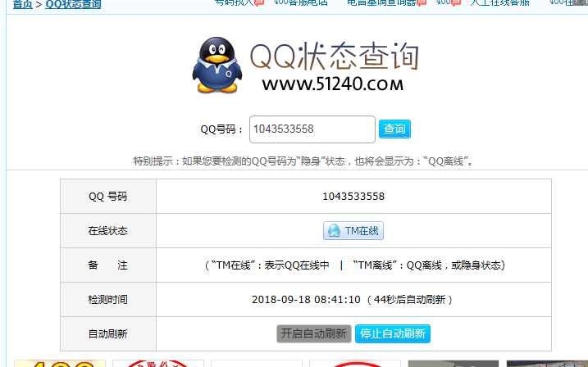The height and width of the screenshot is (367, 588).
Task: Click the QQ penguin logo image
Action: click(217, 65)
